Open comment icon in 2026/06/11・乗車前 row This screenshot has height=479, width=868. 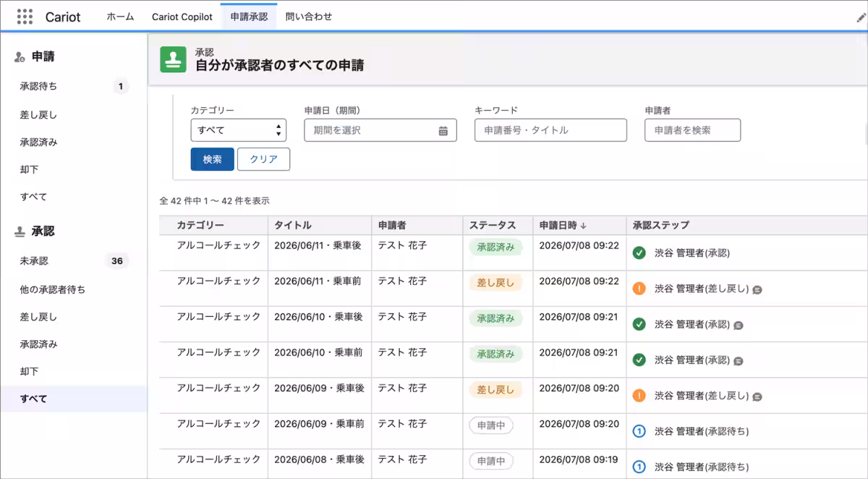coord(757,289)
